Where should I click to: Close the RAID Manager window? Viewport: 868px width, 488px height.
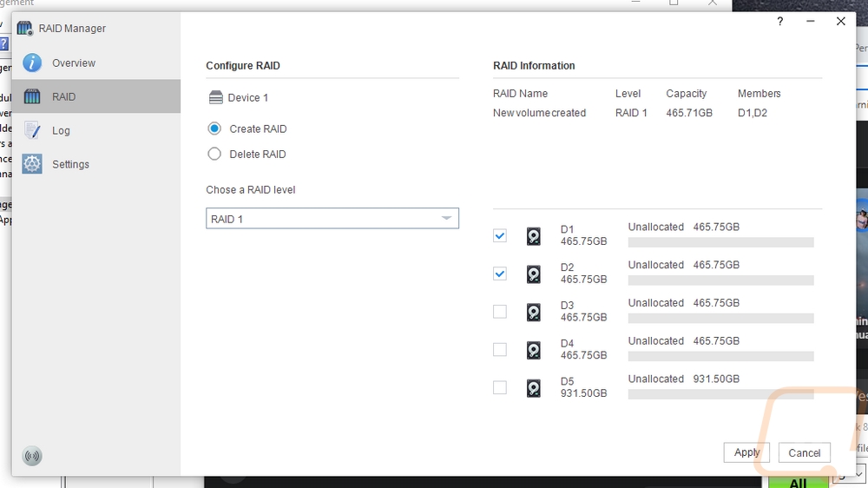click(x=840, y=21)
